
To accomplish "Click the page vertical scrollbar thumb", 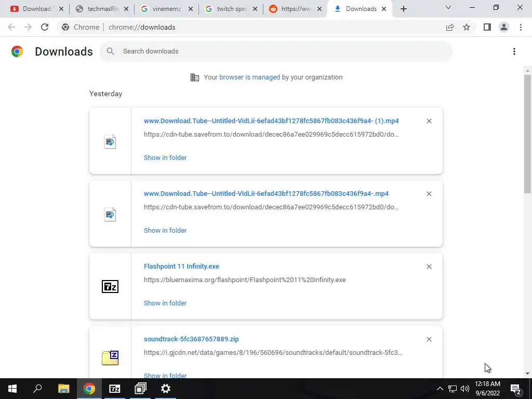I will click(527, 134).
